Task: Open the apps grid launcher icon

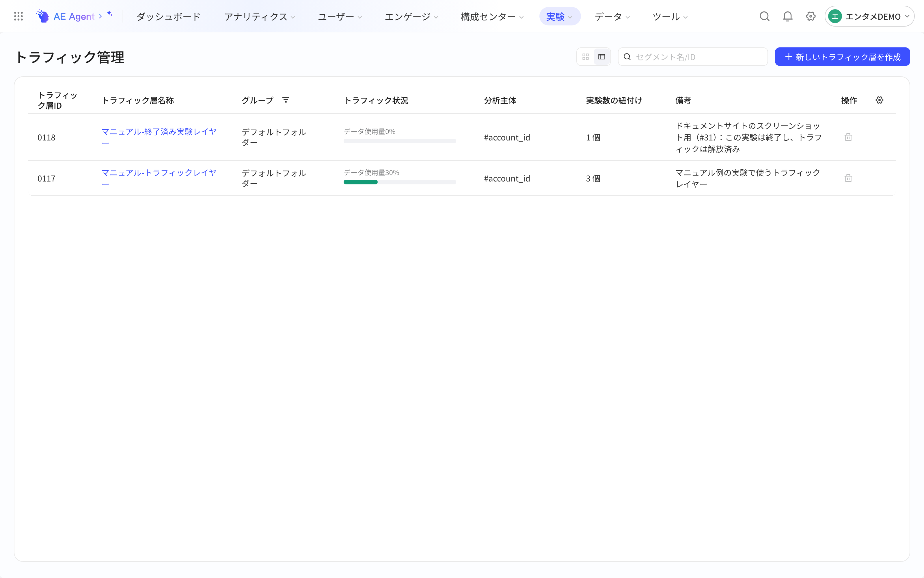Action: [18, 16]
